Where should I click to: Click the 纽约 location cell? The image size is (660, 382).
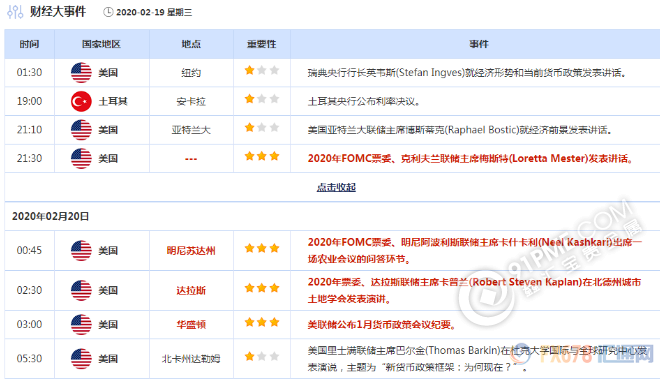[191, 73]
